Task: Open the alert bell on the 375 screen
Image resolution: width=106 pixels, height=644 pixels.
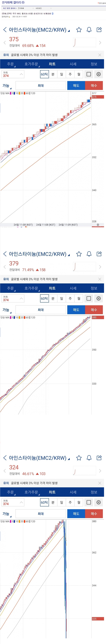Action: 89,30
